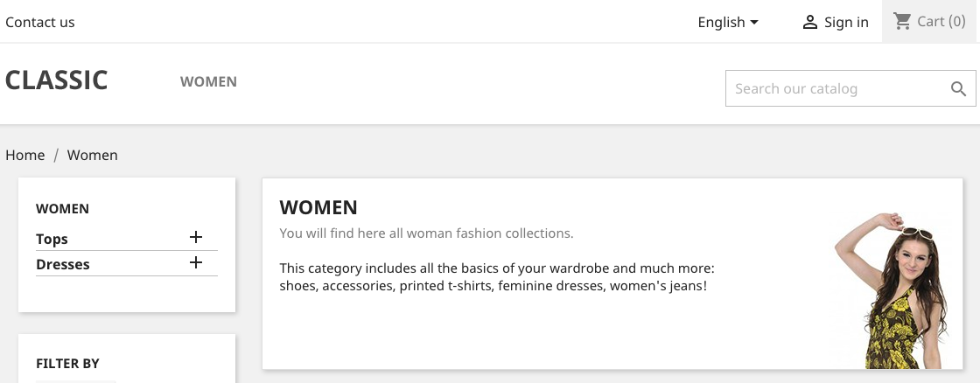Open the Tops category link
Viewport: 980px width, 383px height.
[52, 240]
